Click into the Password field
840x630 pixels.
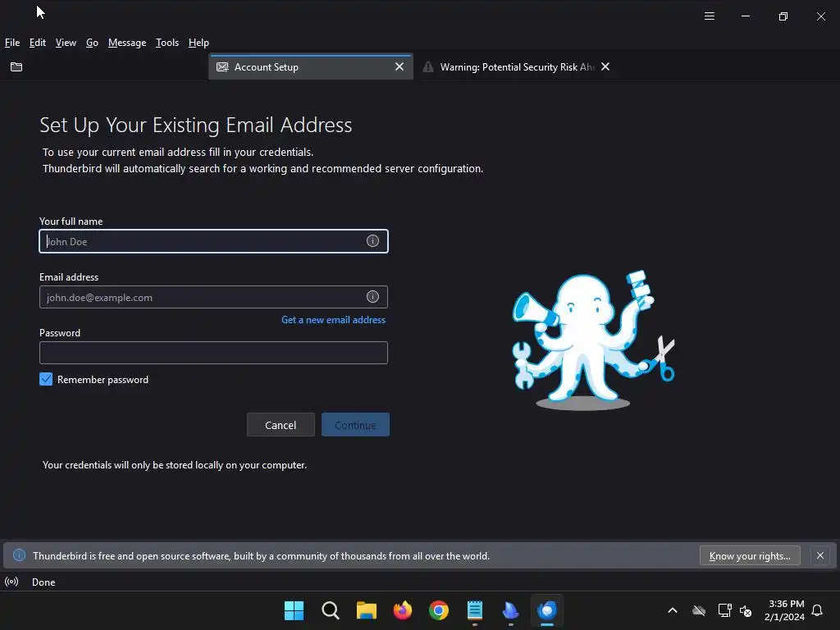(x=214, y=353)
